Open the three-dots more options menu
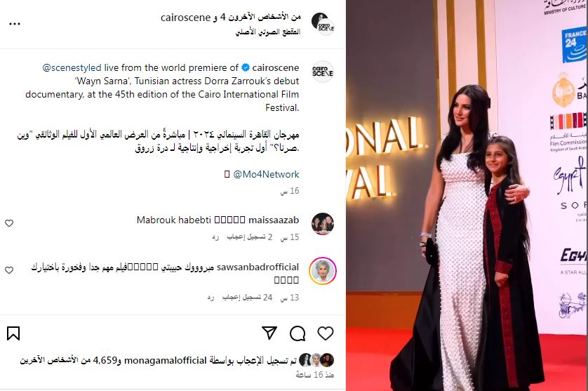 pos(15,24)
